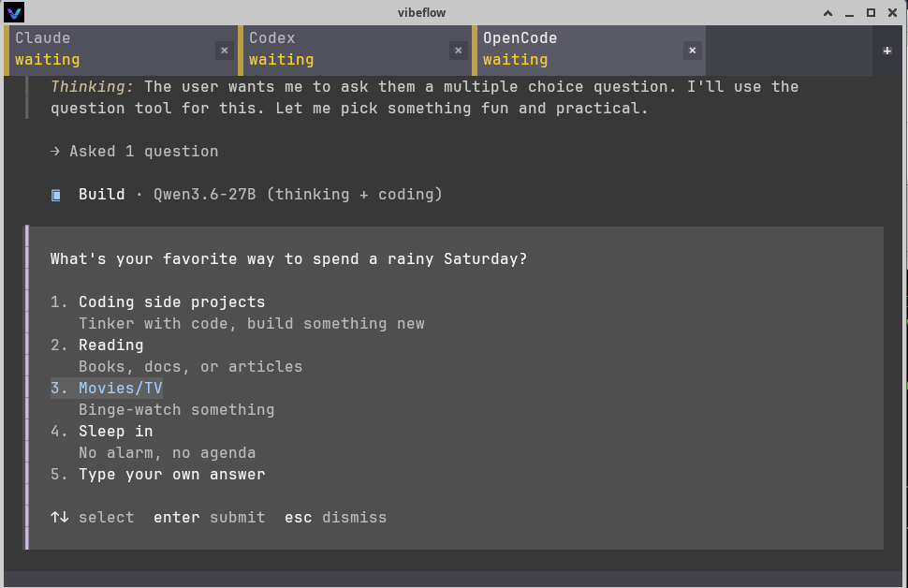Click the vibeflow app logo icon

coord(14,12)
